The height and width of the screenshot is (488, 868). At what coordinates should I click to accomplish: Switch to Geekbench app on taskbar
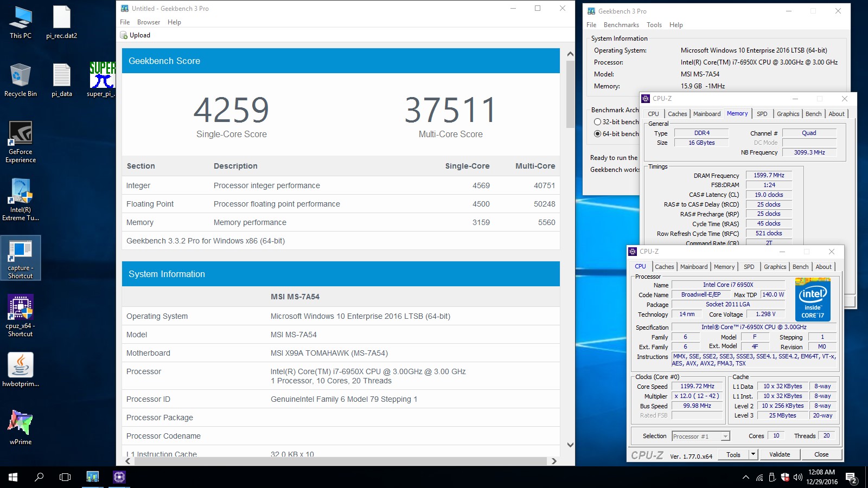click(93, 477)
